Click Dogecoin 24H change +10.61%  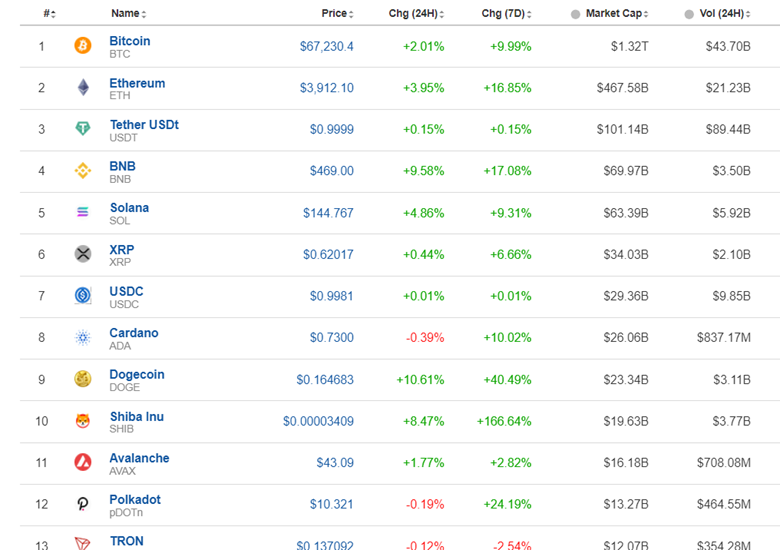pyautogui.click(x=420, y=379)
